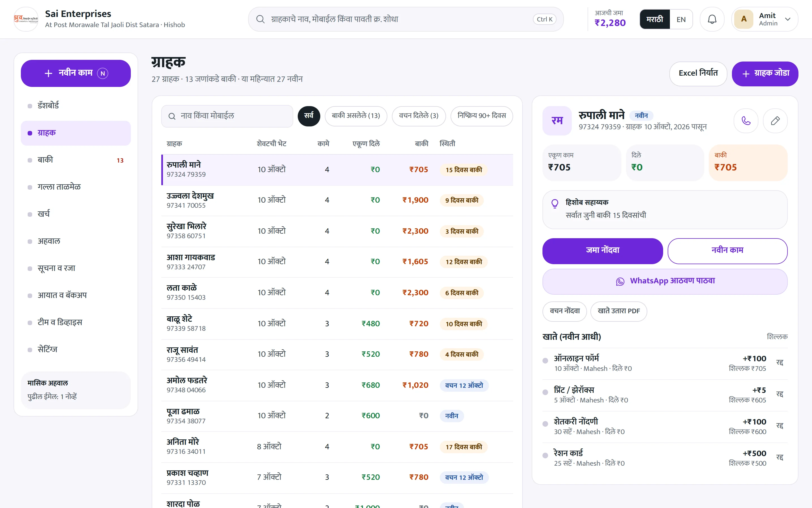Click the global ग्राहकाचे नाव search field
The image size is (812, 508).
(406, 19)
